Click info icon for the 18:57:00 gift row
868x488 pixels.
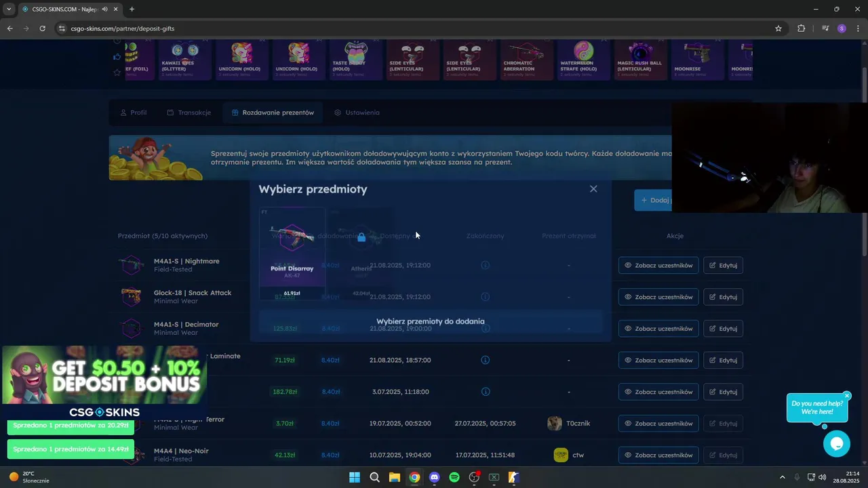coord(485,360)
